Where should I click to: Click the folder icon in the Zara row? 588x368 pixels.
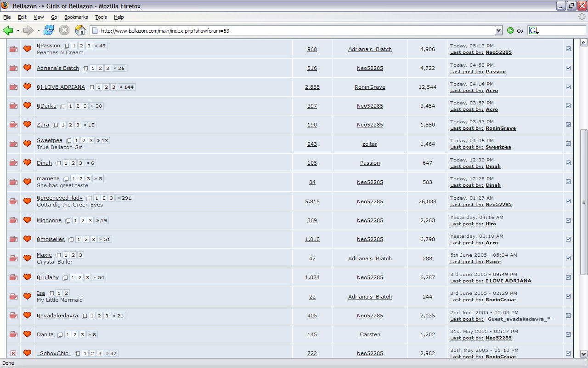tap(13, 125)
